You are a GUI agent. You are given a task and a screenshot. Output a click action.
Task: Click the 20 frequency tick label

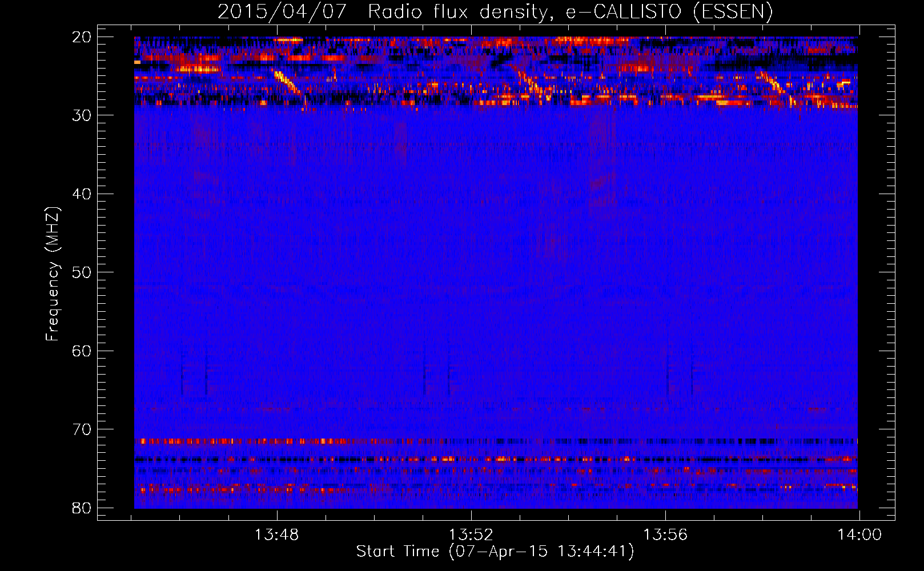point(82,37)
